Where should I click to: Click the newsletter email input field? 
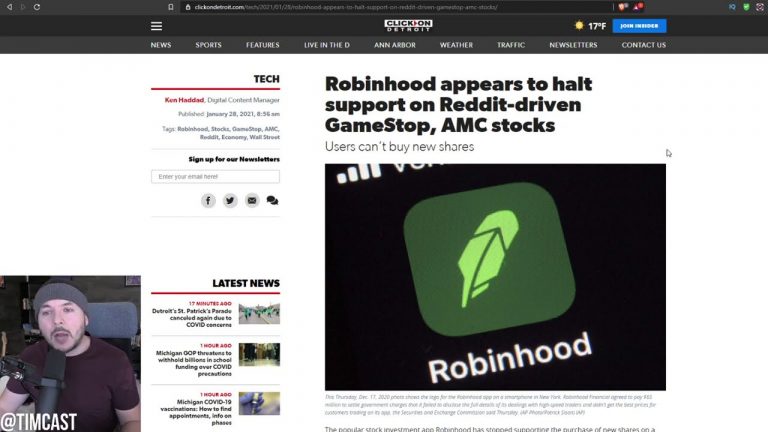click(216, 177)
